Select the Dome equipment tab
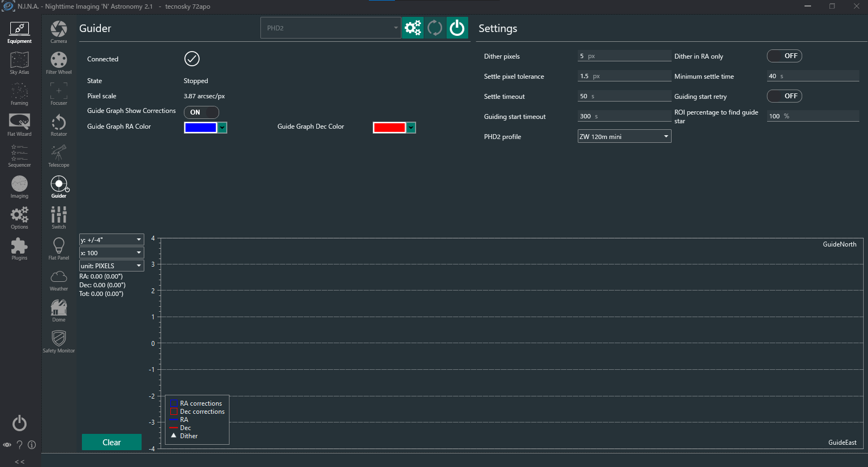The height and width of the screenshot is (467, 868). 59,311
